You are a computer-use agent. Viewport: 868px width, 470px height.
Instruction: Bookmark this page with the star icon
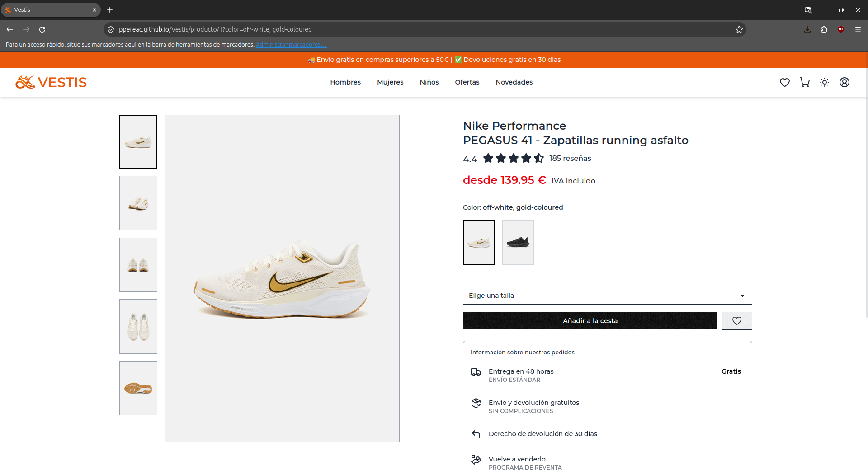click(739, 29)
